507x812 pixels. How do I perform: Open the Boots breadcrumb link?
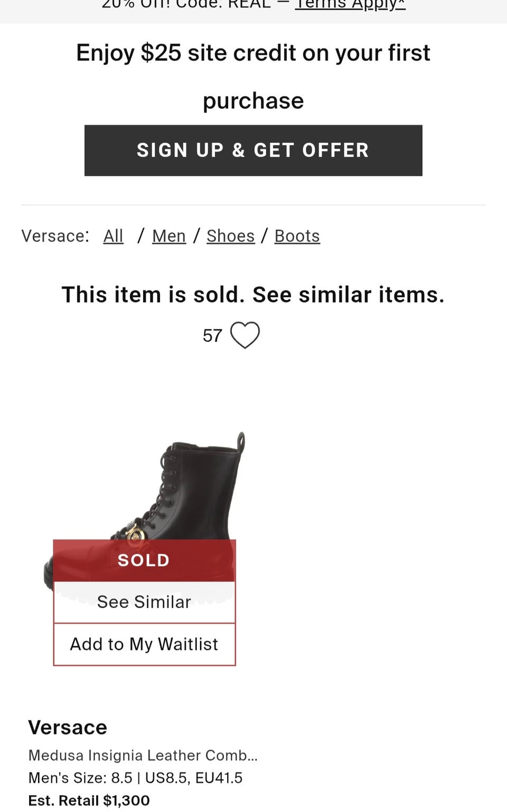tap(297, 236)
